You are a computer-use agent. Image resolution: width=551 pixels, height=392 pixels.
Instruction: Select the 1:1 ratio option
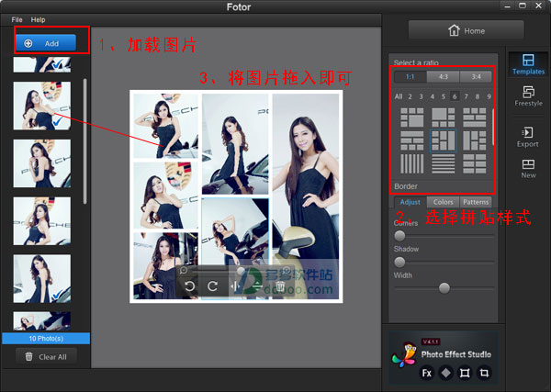pos(410,76)
